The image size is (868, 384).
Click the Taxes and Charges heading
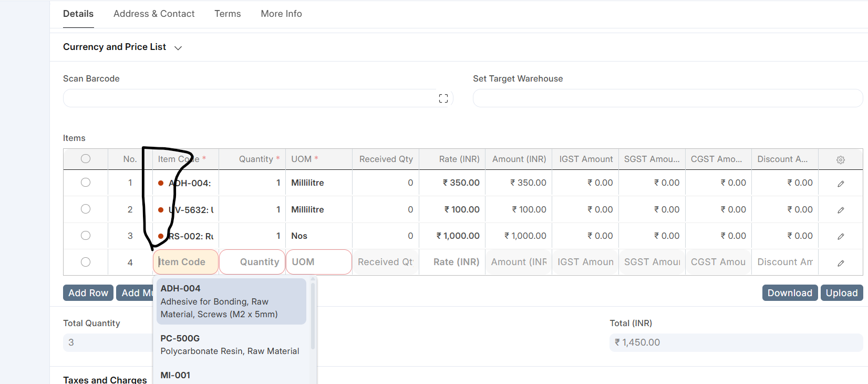(x=105, y=379)
